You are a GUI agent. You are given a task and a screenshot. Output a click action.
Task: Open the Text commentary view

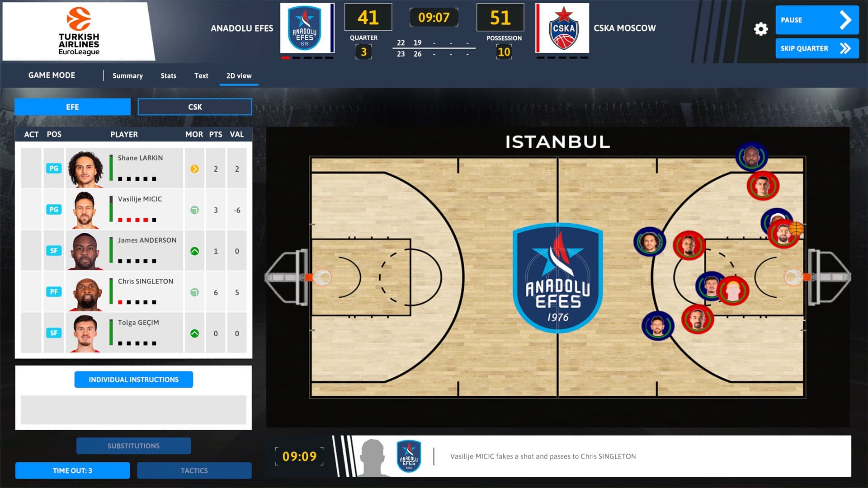(x=201, y=75)
